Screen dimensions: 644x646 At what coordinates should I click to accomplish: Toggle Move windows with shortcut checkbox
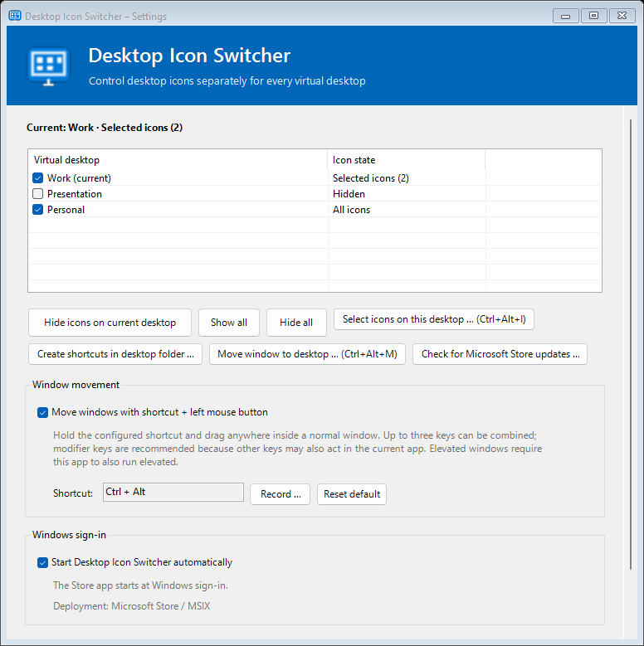coord(42,412)
